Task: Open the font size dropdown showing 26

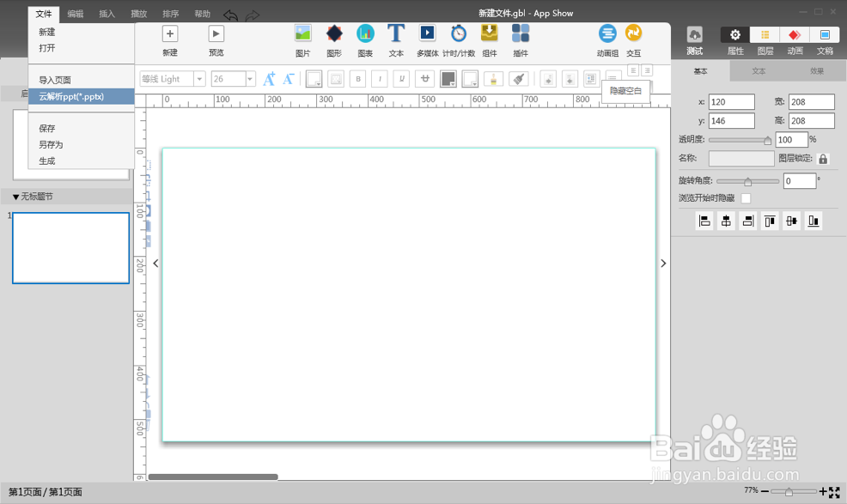Action: pyautogui.click(x=250, y=79)
